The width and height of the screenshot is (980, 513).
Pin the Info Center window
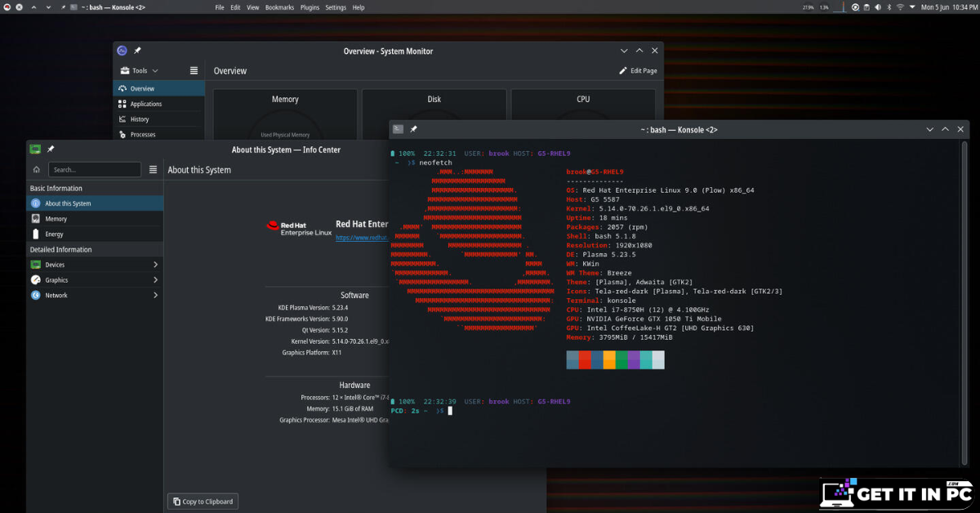[51, 149]
